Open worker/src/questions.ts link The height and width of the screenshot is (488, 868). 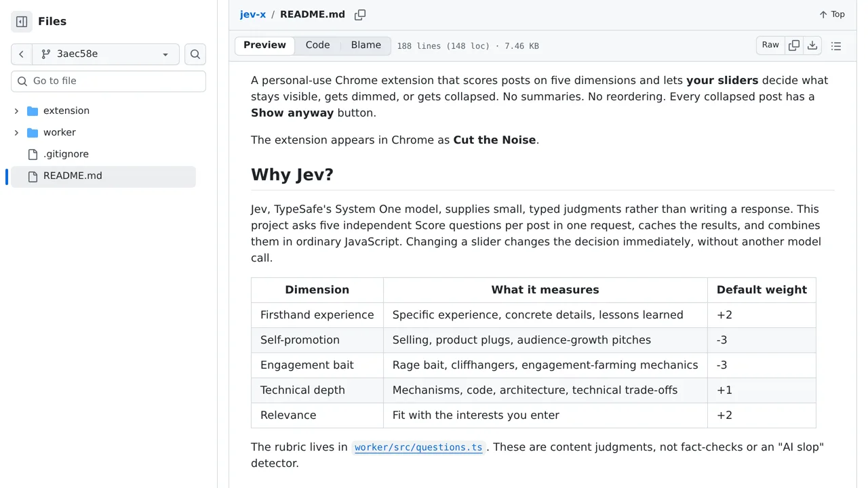tap(418, 447)
